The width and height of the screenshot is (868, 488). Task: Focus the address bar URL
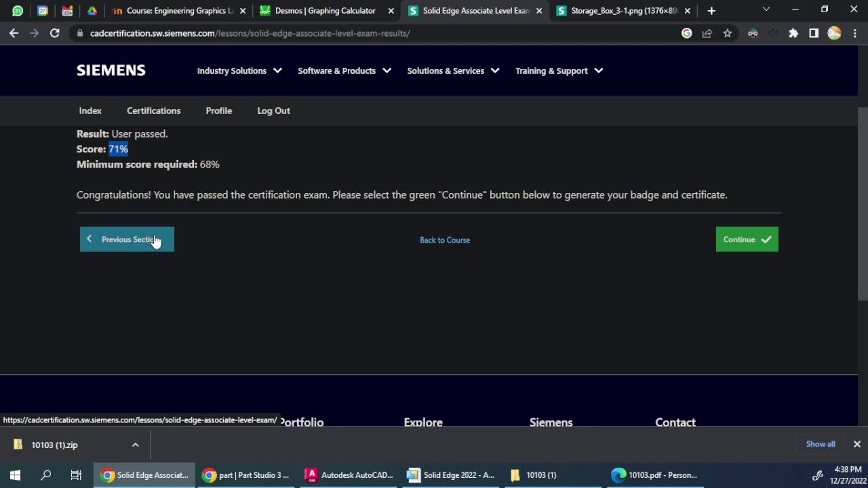pos(250,33)
